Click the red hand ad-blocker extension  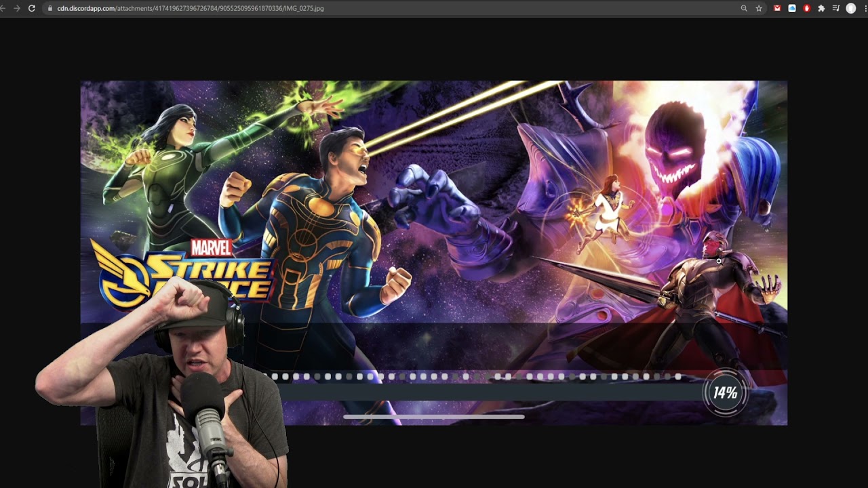pyautogui.click(x=806, y=8)
